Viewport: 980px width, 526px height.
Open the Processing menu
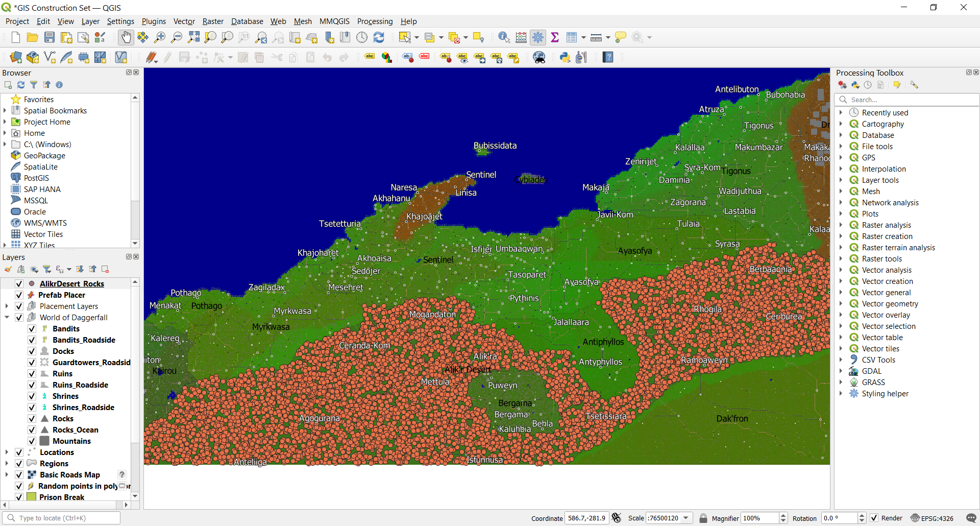pos(375,21)
